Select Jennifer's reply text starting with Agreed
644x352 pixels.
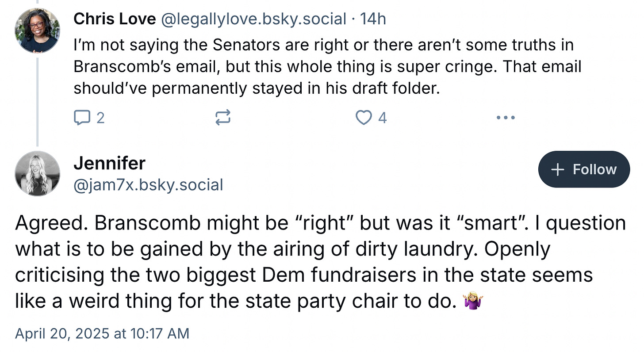(x=321, y=262)
